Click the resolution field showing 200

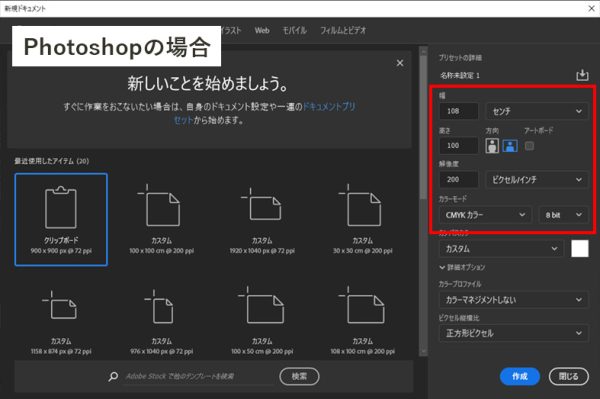point(458,179)
